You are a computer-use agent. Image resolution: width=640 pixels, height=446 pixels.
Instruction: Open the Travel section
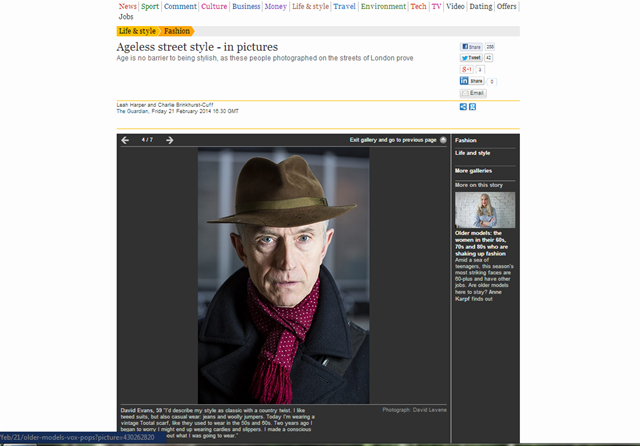coord(344,7)
